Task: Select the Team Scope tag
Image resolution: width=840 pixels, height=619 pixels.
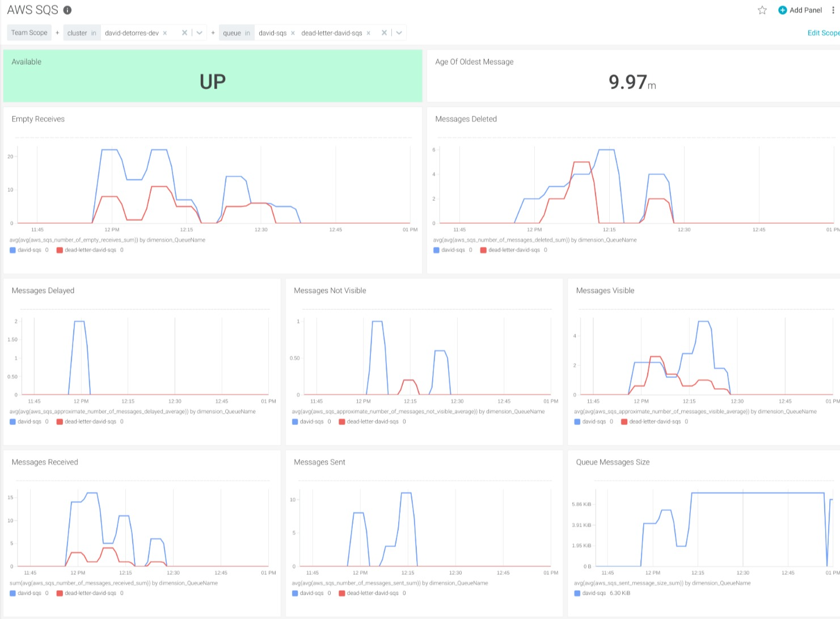Action: (29, 33)
